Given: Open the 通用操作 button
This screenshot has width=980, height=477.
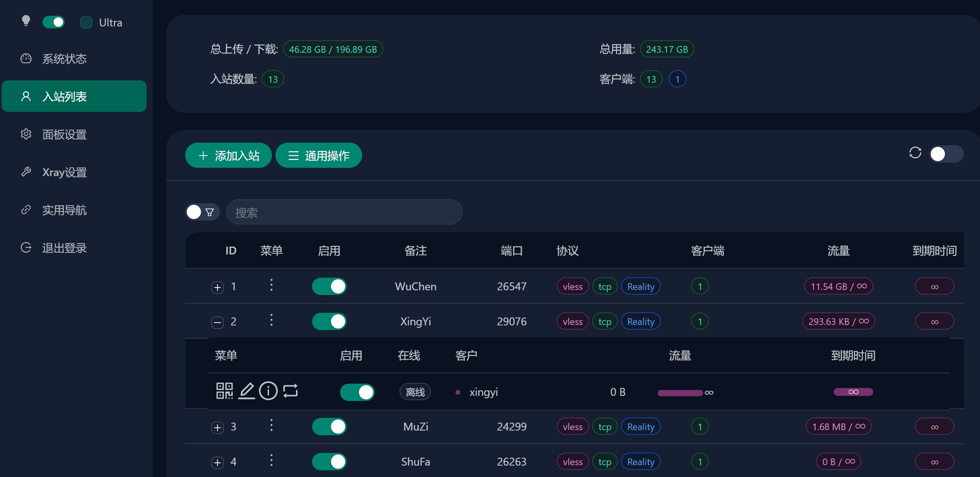Looking at the screenshot, I should pos(318,156).
